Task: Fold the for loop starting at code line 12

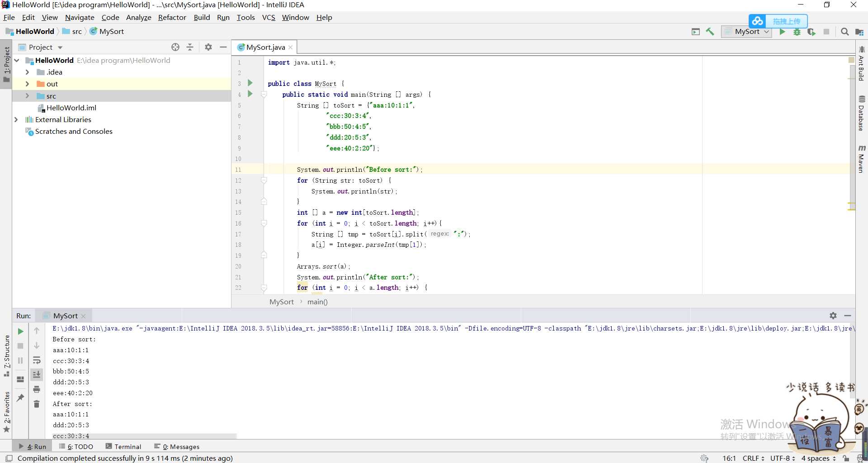Action: [x=264, y=180]
